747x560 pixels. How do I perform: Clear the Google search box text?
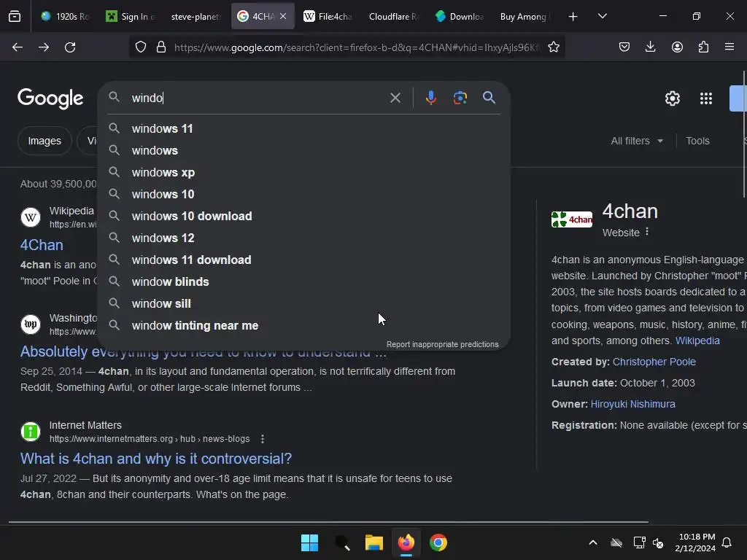[x=395, y=98]
